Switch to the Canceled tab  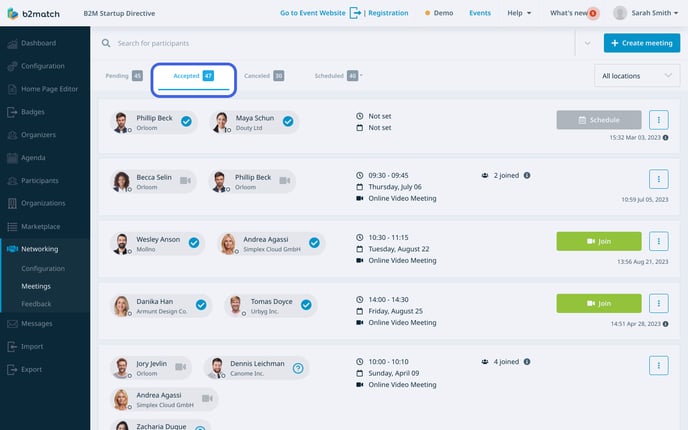[x=264, y=76]
